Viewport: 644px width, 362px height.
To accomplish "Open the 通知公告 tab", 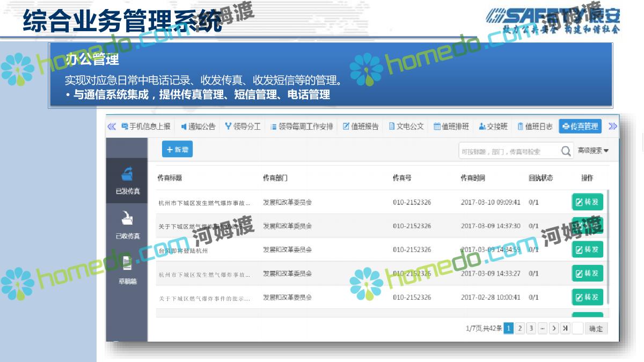I will click(x=198, y=127).
